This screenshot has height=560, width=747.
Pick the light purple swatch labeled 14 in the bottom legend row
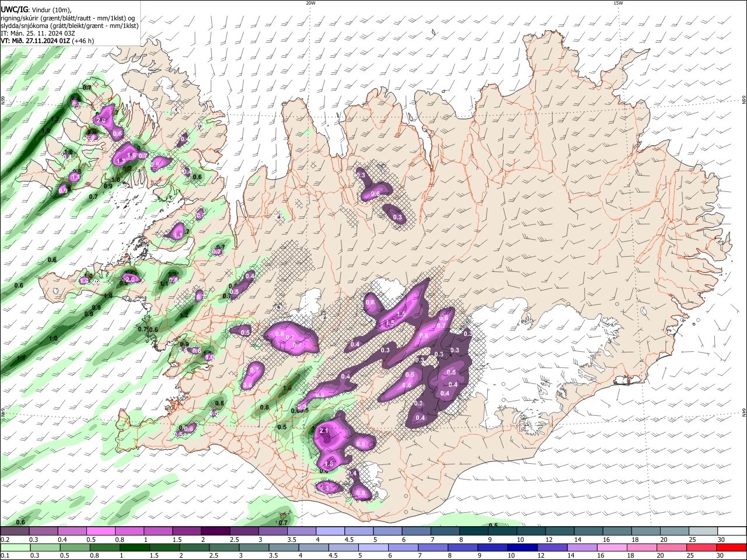pyautogui.click(x=581, y=548)
